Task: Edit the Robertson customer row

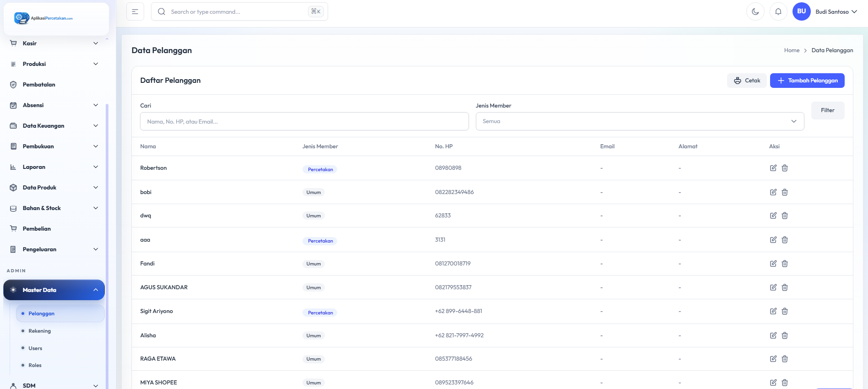Action: (x=773, y=168)
